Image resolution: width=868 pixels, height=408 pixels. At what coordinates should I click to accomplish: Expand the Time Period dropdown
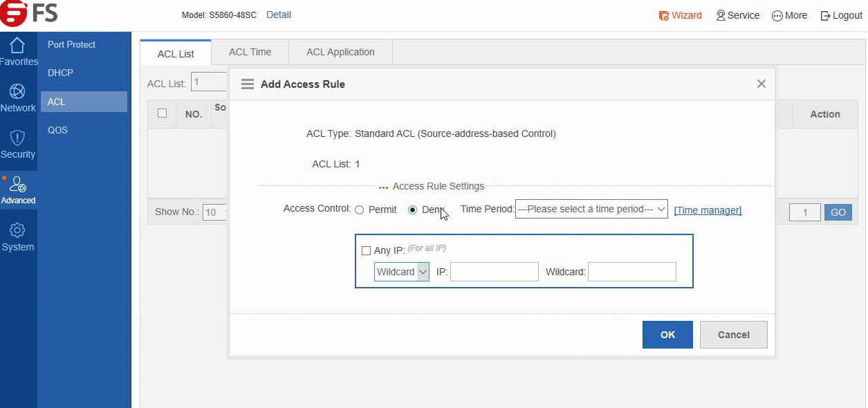pyautogui.click(x=591, y=209)
